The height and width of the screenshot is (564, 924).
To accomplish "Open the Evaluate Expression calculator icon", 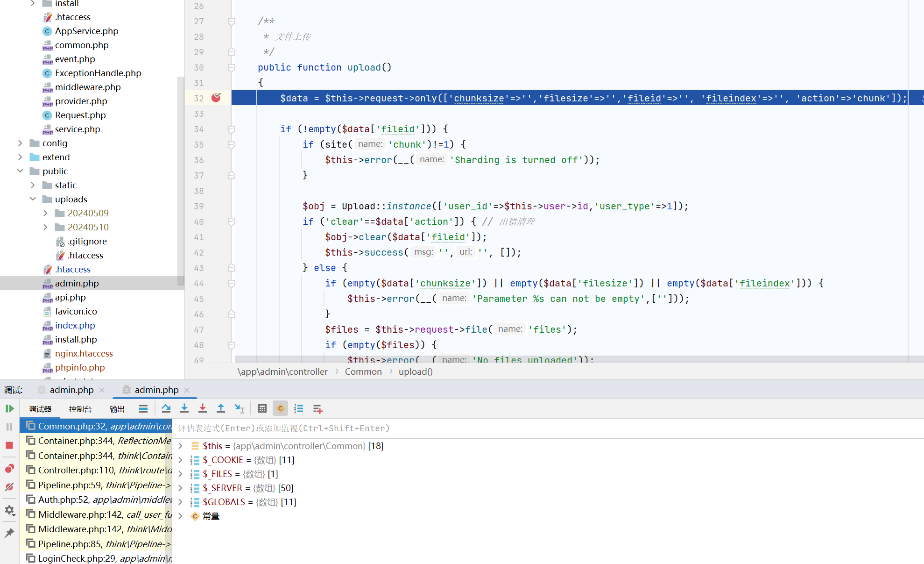I will click(x=262, y=409).
